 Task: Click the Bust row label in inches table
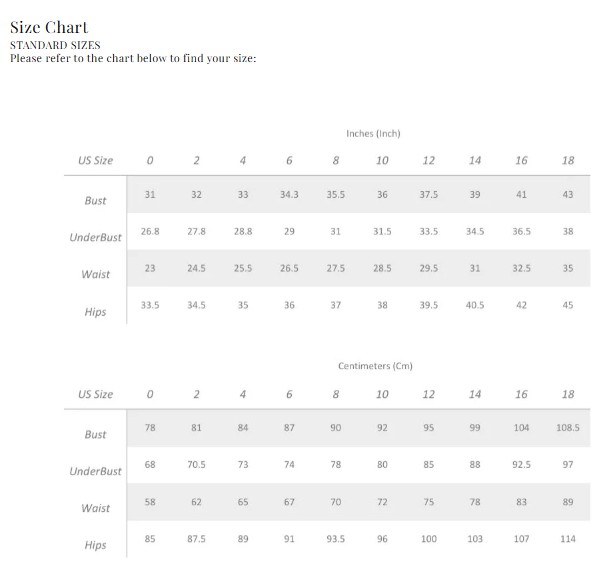pos(96,200)
